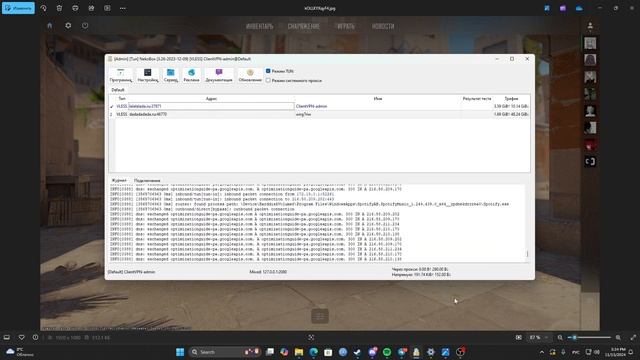Viewport: 640px width, 360px height.
Task: Click the game settings gear icon
Action: click(x=68, y=25)
